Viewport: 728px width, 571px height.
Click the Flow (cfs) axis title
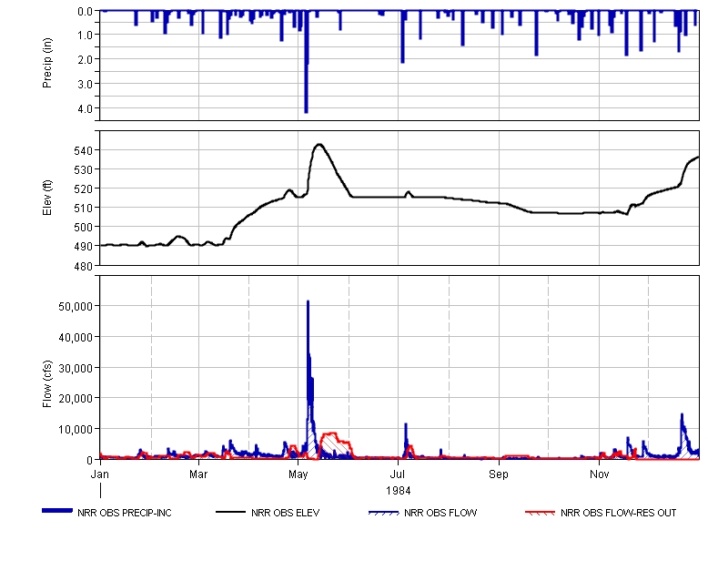(x=47, y=384)
